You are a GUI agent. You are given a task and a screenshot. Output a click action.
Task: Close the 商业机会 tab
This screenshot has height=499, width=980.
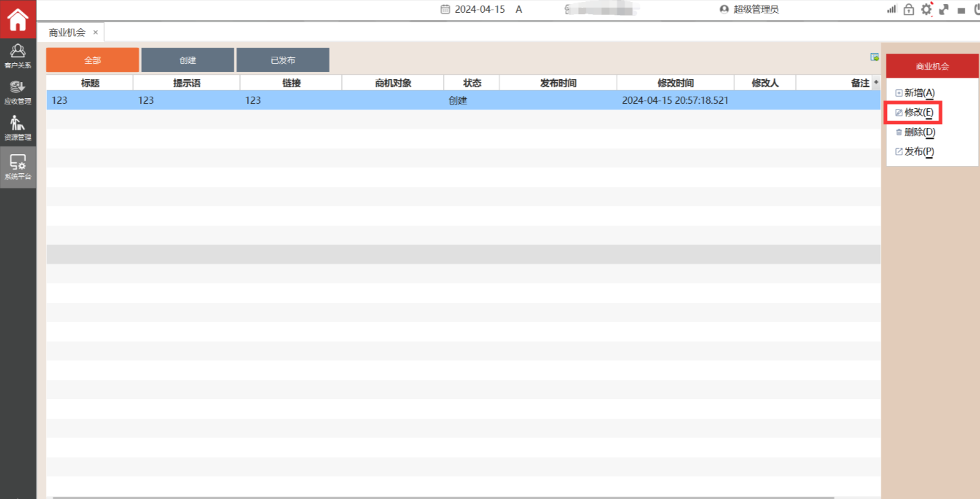coord(96,32)
